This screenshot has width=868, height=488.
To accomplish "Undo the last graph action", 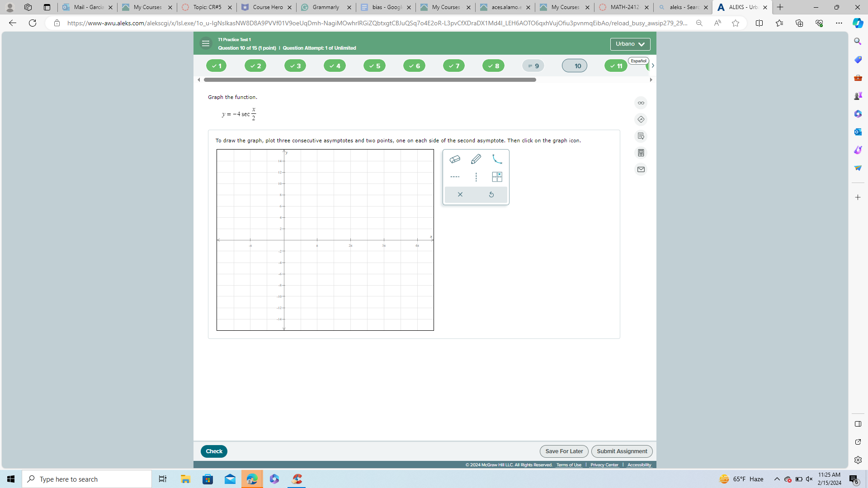I will pos(491,194).
